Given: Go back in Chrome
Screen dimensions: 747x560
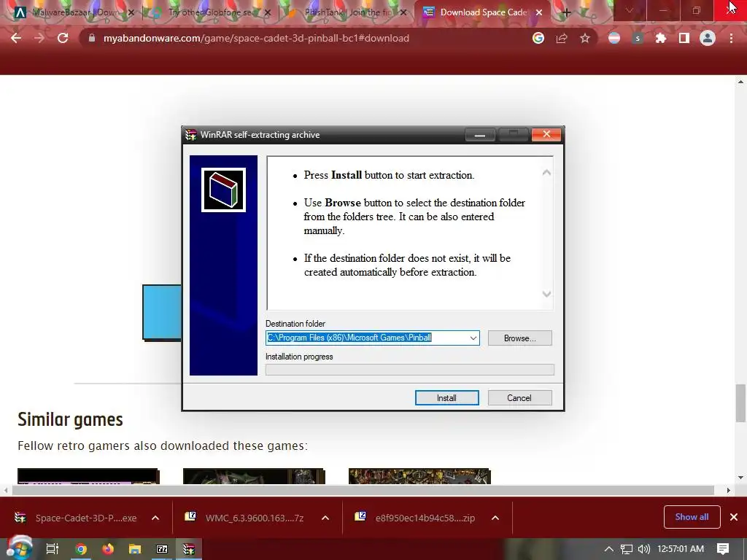Looking at the screenshot, I should [16, 38].
